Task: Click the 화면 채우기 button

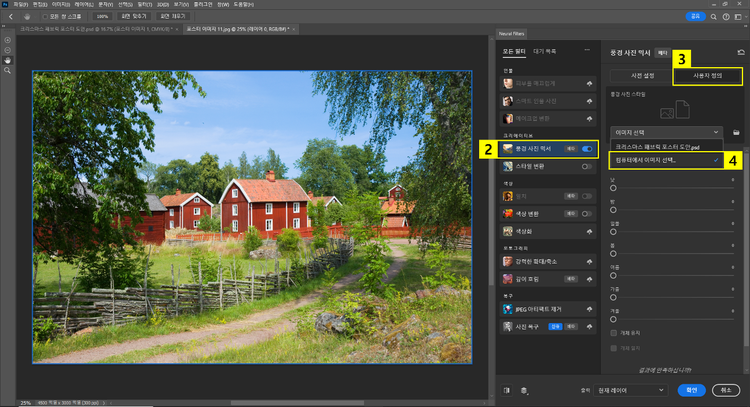Action: pyautogui.click(x=173, y=17)
